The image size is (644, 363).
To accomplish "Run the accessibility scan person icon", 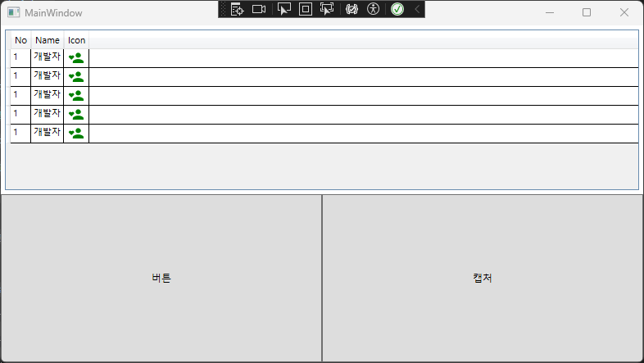I will (374, 9).
